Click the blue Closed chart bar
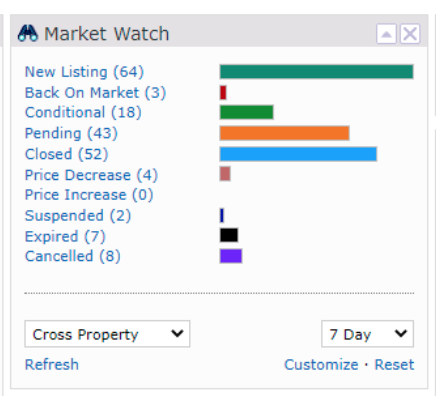This screenshot has height=396, width=436. [x=298, y=154]
